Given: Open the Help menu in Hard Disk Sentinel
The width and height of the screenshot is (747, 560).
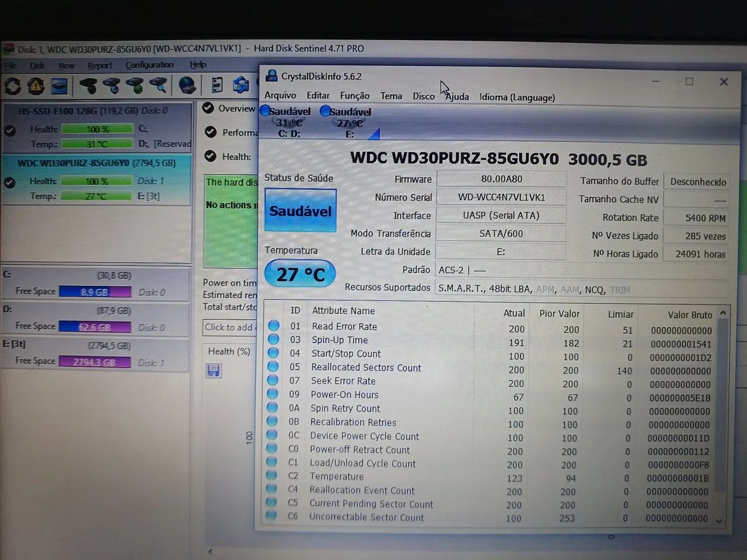Looking at the screenshot, I should 198,65.
